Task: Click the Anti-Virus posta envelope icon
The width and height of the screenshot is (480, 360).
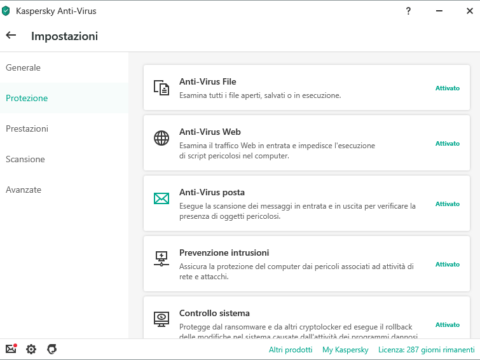Action: 161,199
